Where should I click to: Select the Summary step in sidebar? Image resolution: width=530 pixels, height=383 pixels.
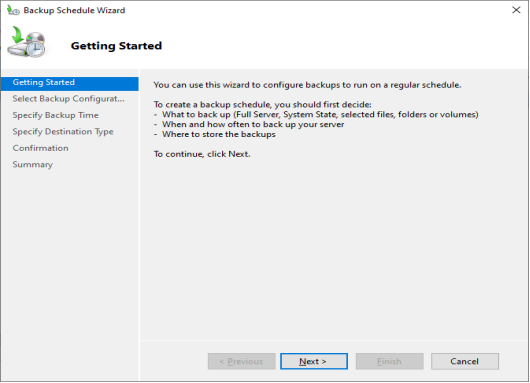click(32, 165)
